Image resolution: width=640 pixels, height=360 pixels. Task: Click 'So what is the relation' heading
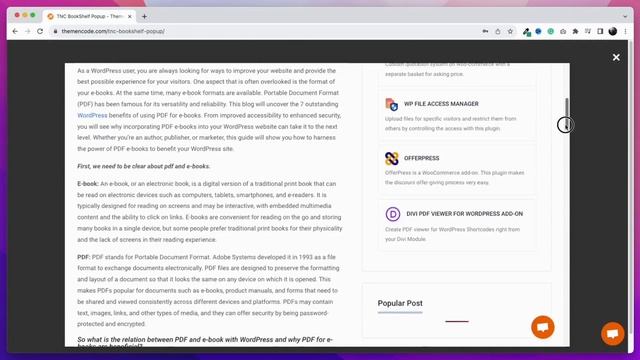[x=205, y=342]
